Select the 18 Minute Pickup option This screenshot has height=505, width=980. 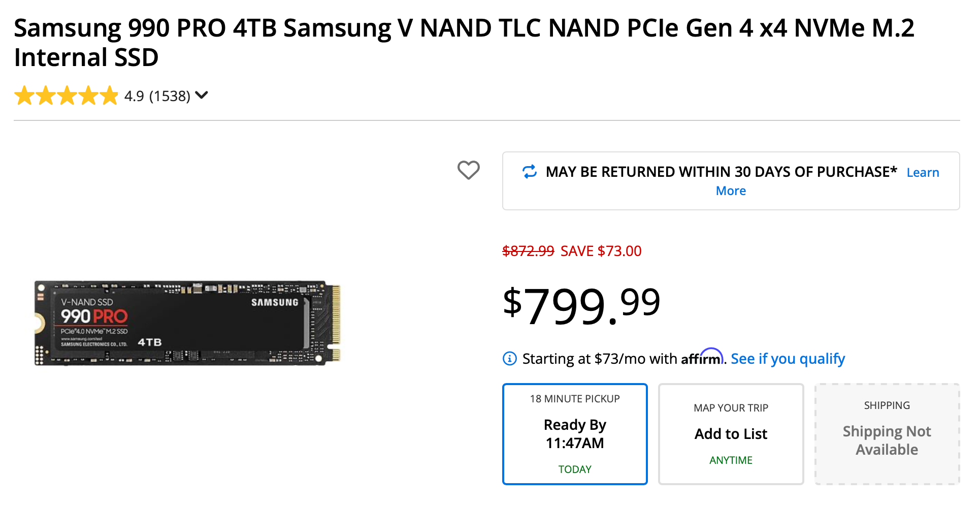click(575, 434)
